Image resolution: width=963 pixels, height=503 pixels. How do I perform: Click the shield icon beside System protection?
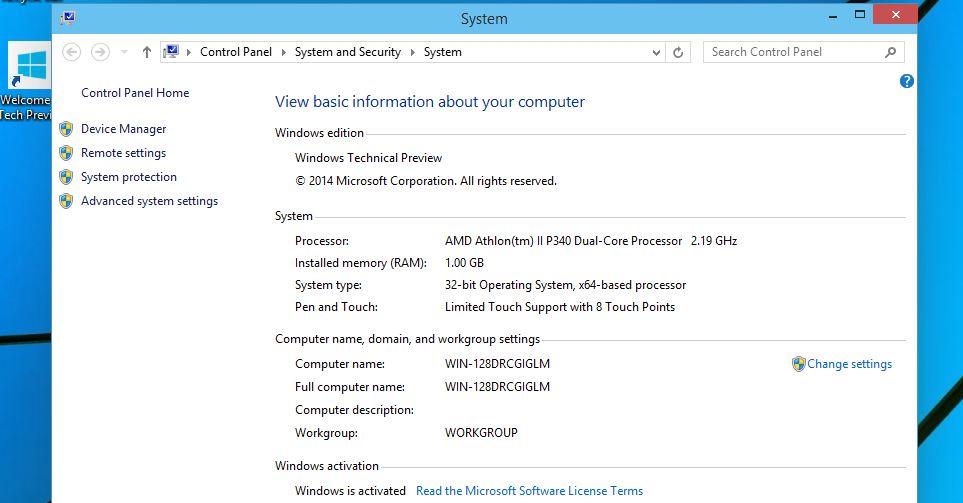coord(66,177)
